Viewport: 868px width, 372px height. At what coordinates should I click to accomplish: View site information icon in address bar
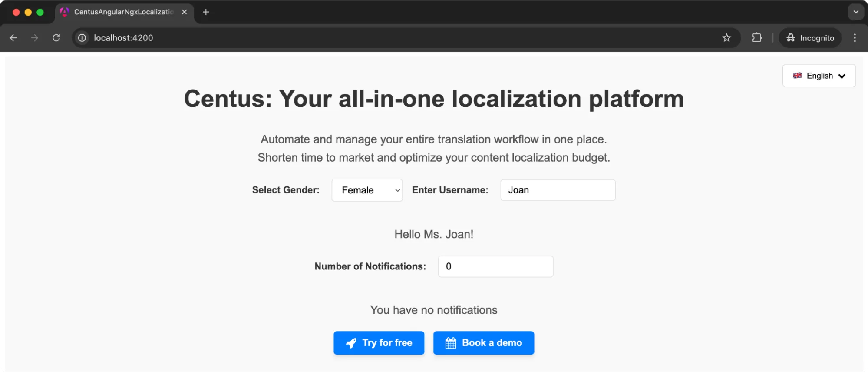82,38
